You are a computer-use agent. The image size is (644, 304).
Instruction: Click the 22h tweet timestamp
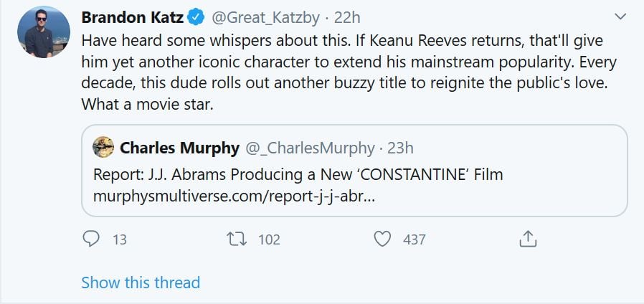tap(346, 16)
